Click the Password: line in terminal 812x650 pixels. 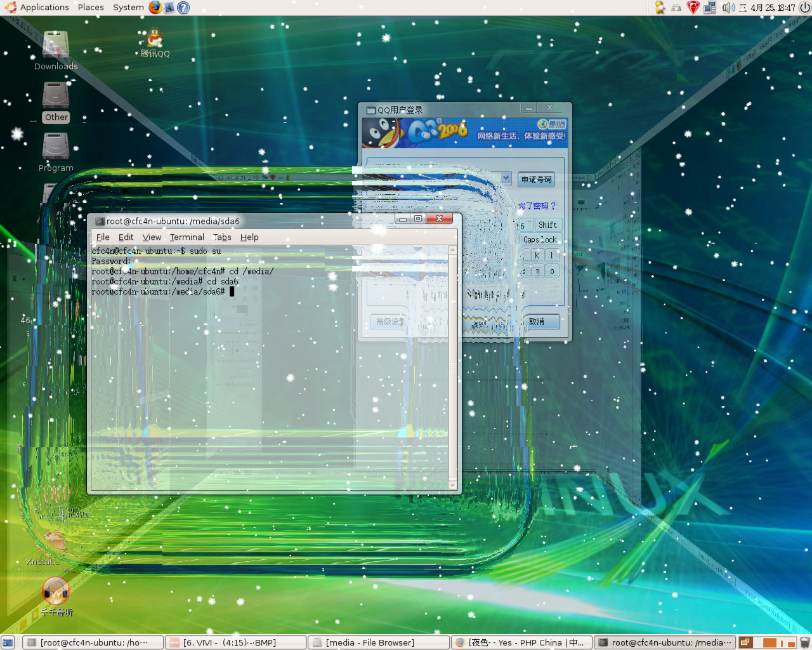click(x=112, y=262)
